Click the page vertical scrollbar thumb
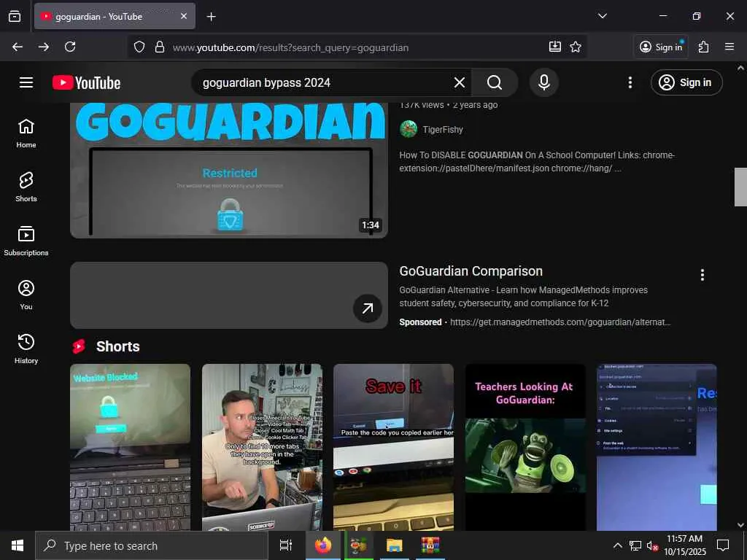The image size is (747, 560). pyautogui.click(x=740, y=187)
